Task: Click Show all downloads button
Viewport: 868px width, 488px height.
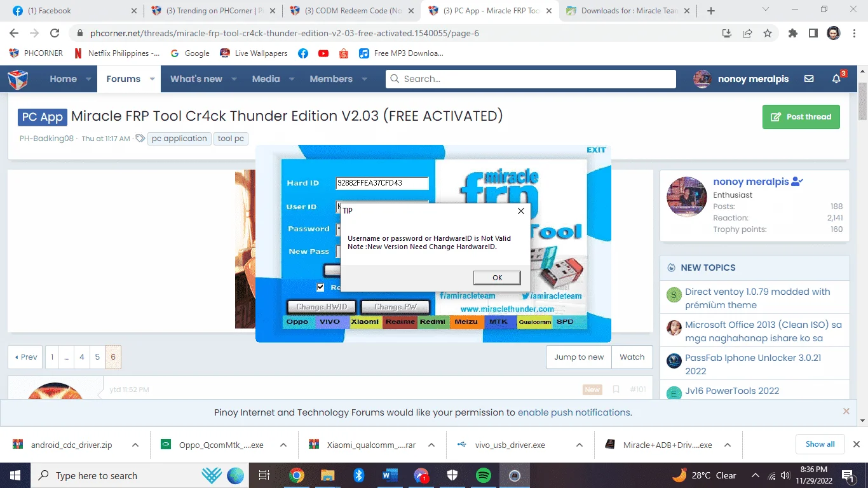Action: pos(820,444)
